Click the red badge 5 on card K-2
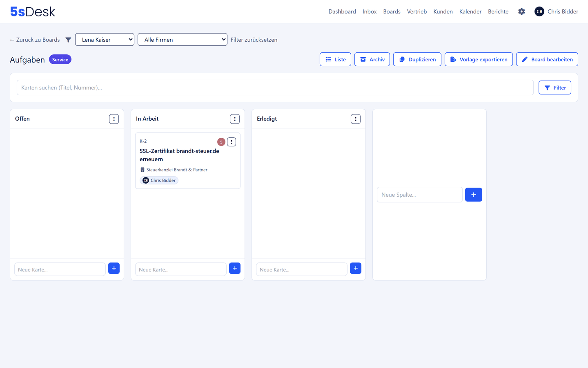 click(x=221, y=142)
